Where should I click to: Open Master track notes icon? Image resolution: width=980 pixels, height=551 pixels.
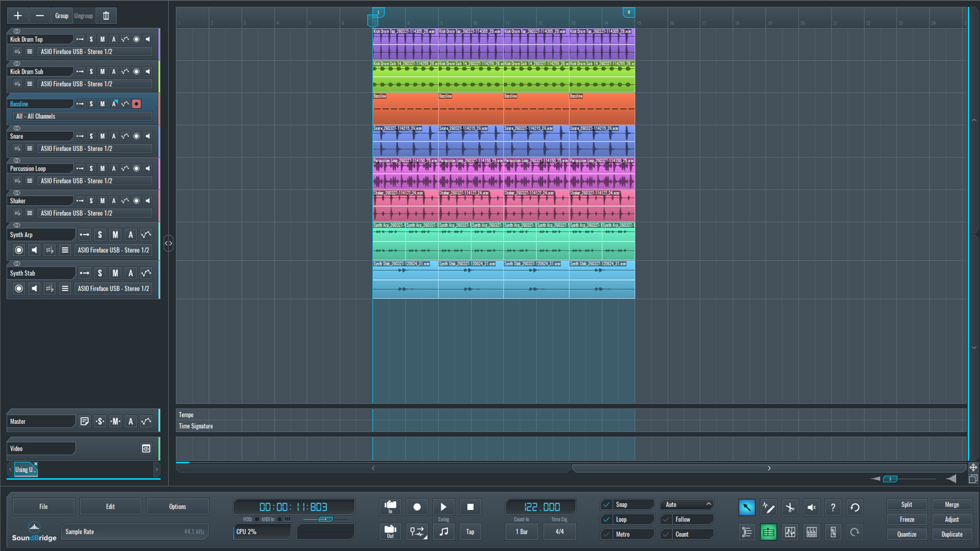(x=85, y=421)
